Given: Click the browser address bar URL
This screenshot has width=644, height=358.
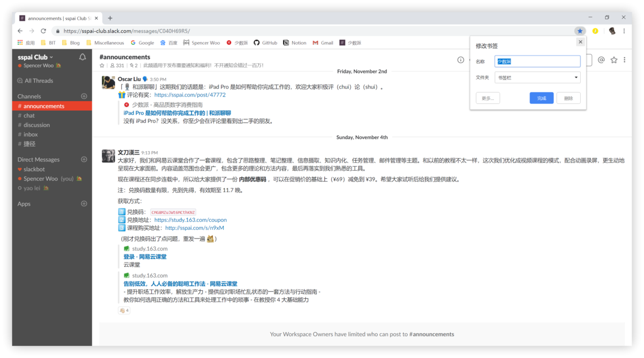Looking at the screenshot, I should pos(126,31).
